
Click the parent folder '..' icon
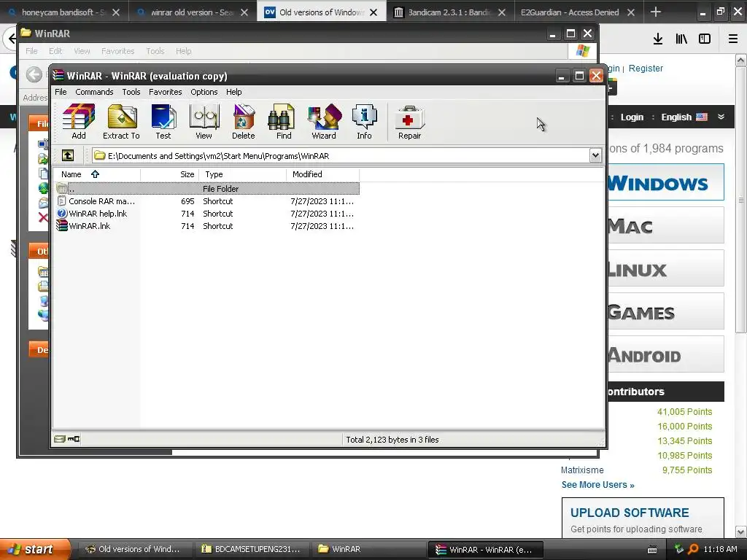61,189
